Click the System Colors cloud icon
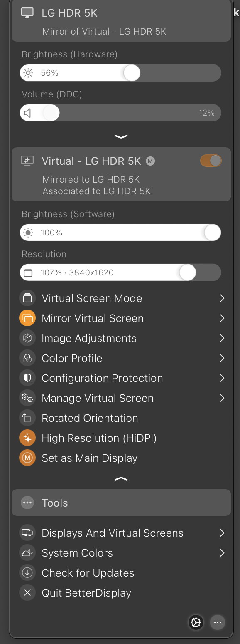The height and width of the screenshot is (644, 240). point(27,553)
